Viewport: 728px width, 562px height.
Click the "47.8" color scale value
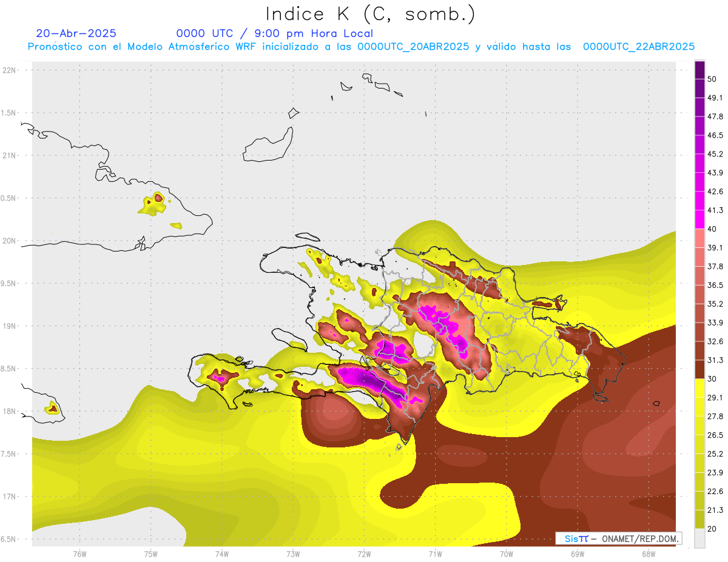715,116
